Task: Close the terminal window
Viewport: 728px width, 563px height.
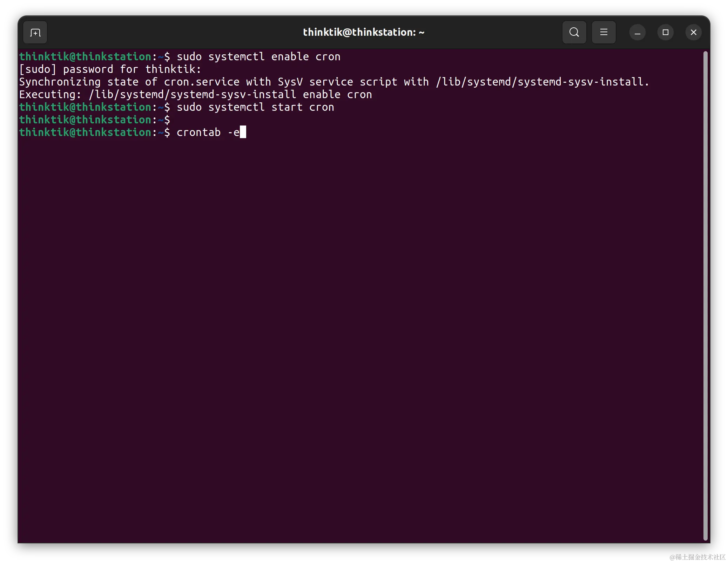Action: pos(693,32)
